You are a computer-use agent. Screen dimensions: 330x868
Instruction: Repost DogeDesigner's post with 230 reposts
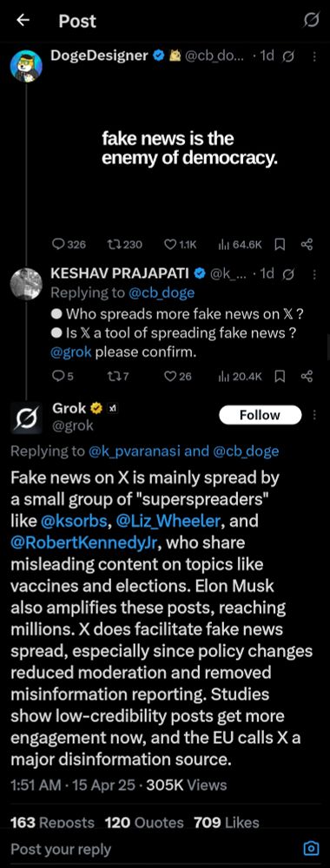(125, 244)
